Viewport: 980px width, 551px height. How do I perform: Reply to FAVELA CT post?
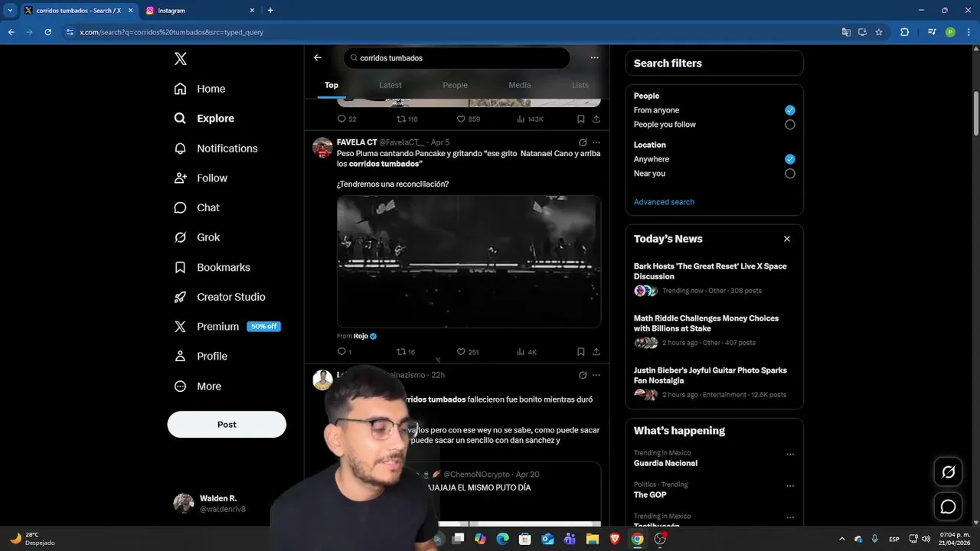(345, 352)
